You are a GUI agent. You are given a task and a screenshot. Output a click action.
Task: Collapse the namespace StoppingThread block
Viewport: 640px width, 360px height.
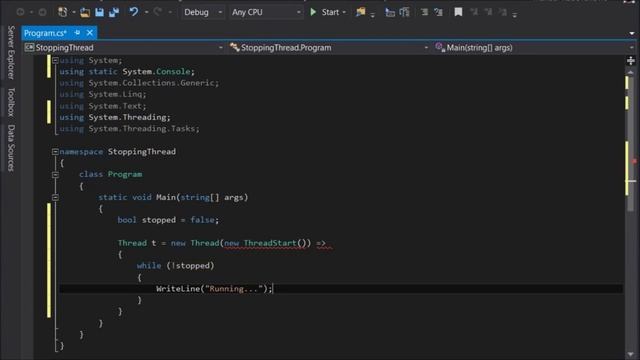(x=55, y=151)
